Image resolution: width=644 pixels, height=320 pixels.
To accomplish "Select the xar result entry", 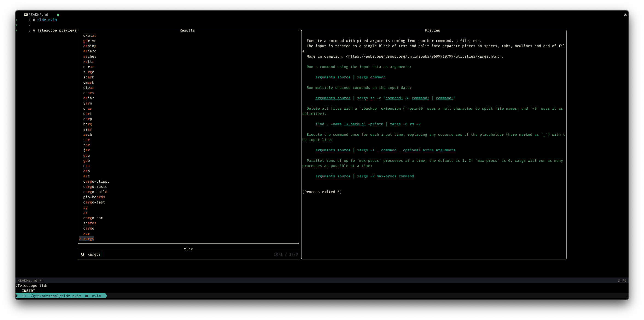I will point(87,234).
